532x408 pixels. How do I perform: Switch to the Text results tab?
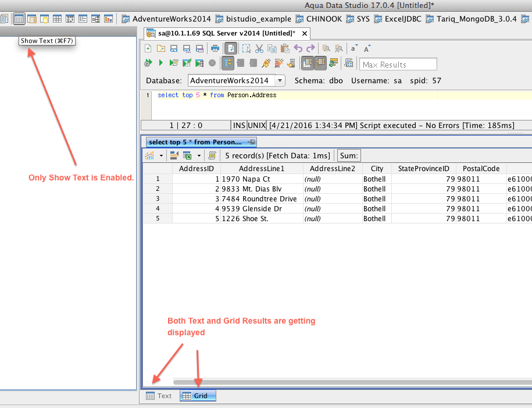(x=159, y=396)
